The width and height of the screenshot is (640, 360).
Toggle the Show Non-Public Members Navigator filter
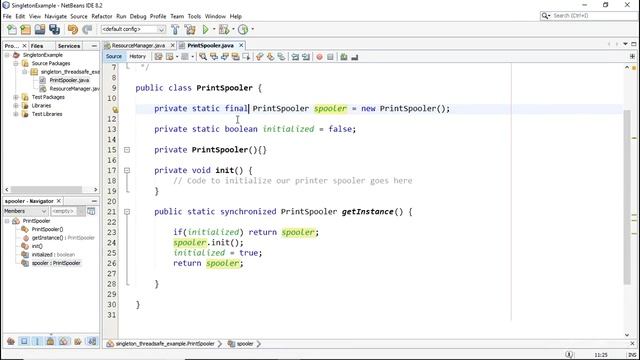50,341
